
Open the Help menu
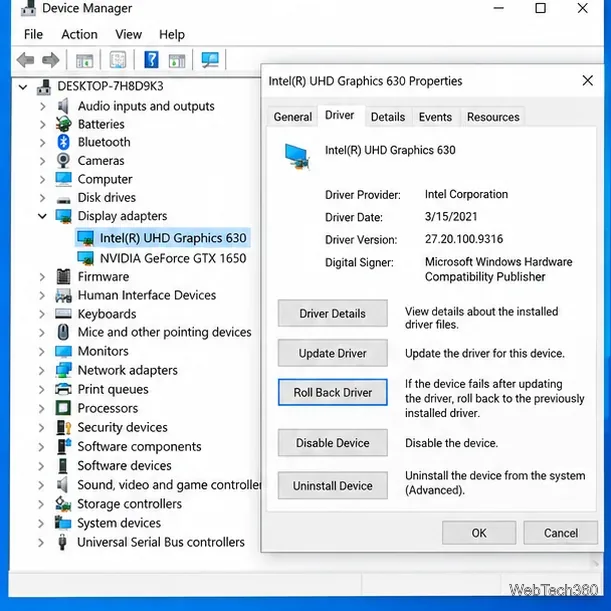[x=171, y=34]
